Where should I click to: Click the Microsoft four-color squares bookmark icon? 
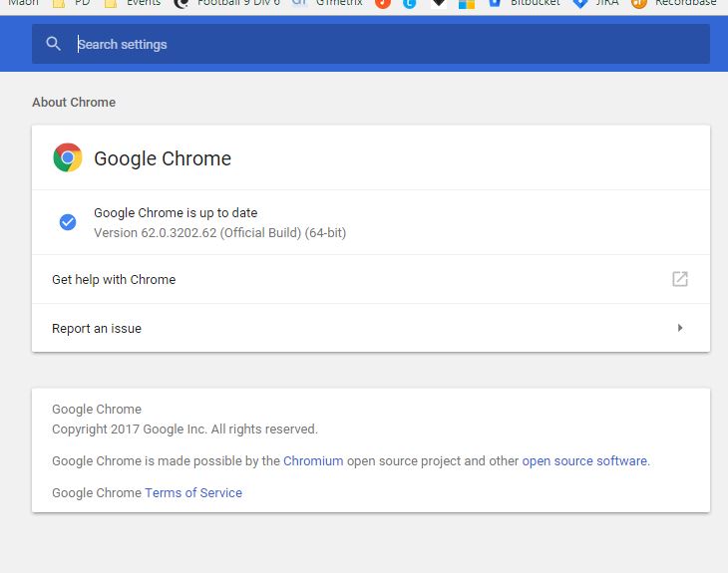click(466, 4)
